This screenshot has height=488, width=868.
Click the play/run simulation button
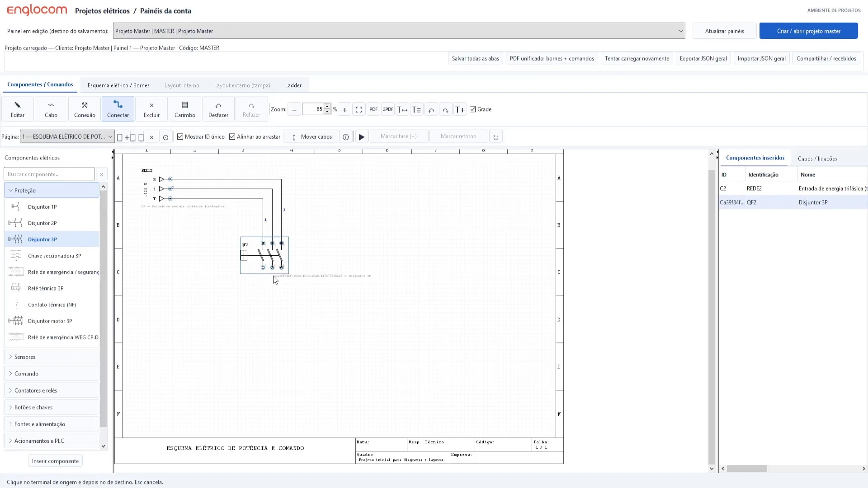362,137
